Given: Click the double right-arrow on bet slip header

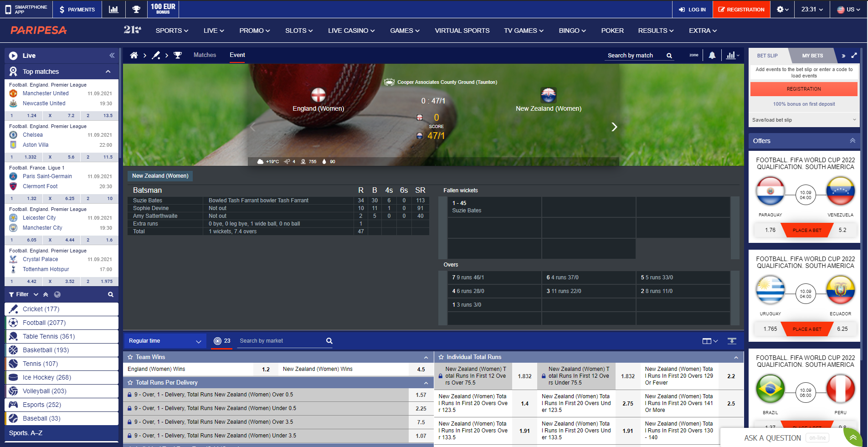Looking at the screenshot, I should coord(843,56).
